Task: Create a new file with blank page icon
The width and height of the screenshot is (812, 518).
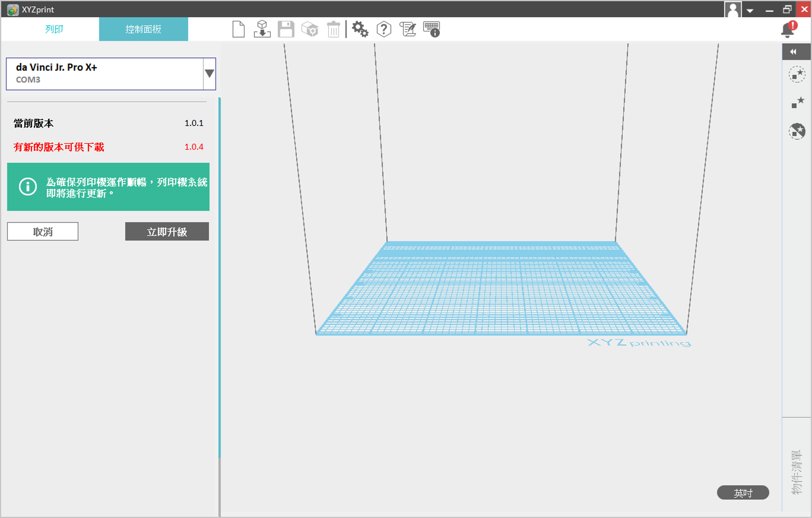Action: point(239,29)
